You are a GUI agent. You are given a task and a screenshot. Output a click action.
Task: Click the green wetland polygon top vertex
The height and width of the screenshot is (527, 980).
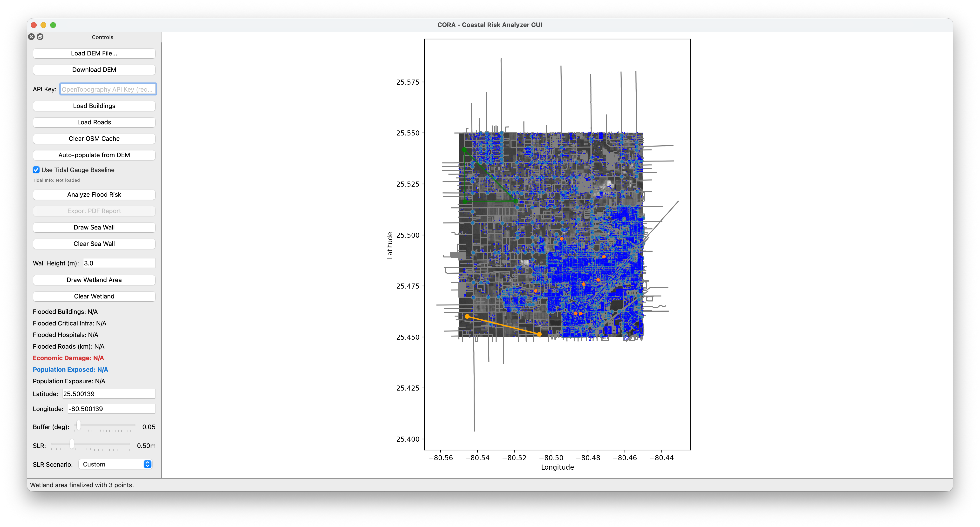(464, 150)
